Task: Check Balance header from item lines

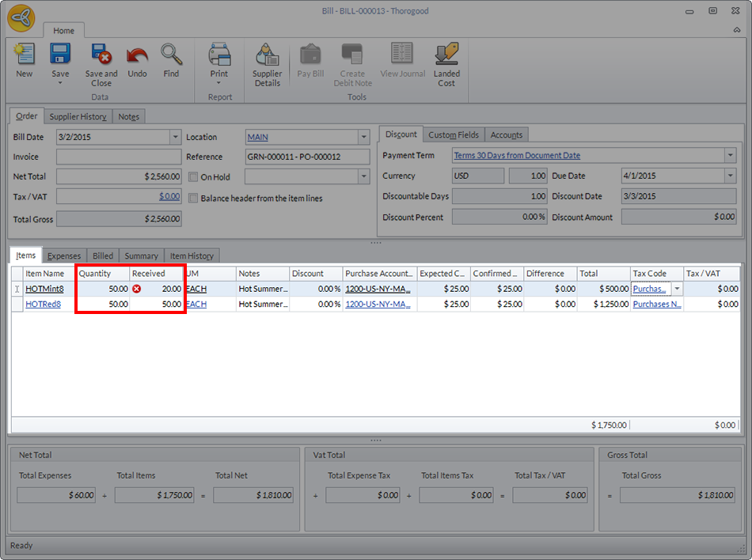Action: click(193, 198)
